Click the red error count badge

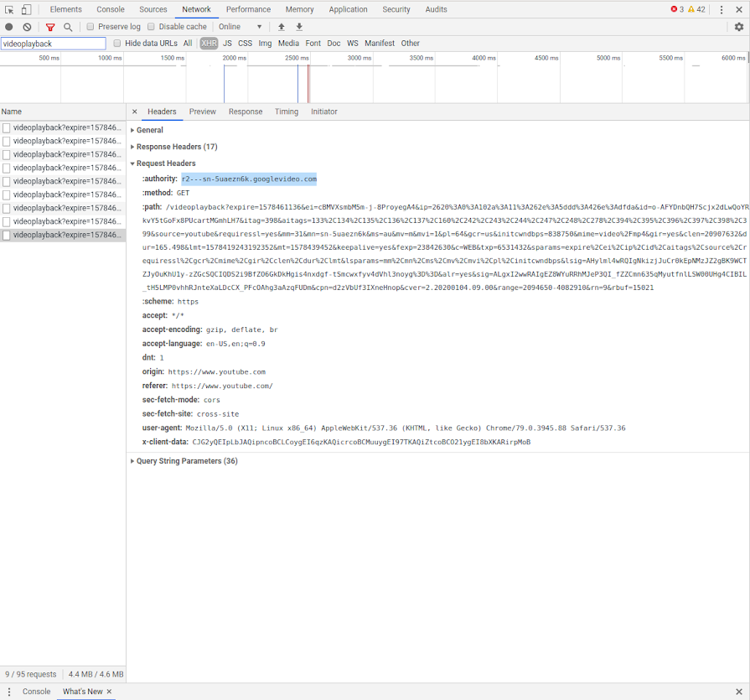677,9
